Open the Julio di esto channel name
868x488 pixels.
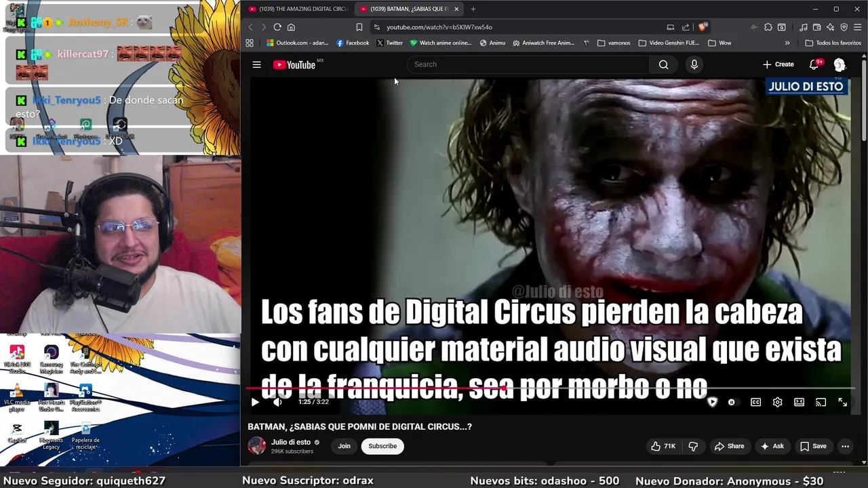coord(291,442)
